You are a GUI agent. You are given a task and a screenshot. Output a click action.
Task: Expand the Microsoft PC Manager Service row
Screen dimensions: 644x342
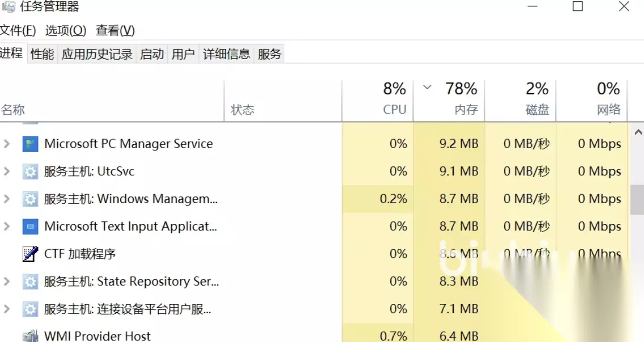click(x=7, y=144)
